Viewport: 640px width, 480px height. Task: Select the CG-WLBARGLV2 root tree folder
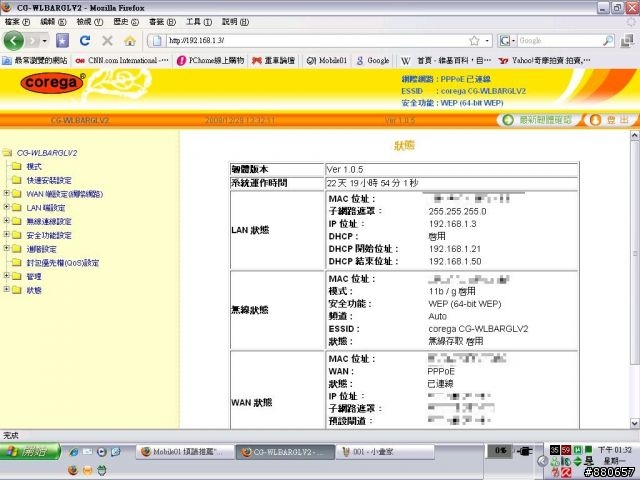tap(40, 153)
